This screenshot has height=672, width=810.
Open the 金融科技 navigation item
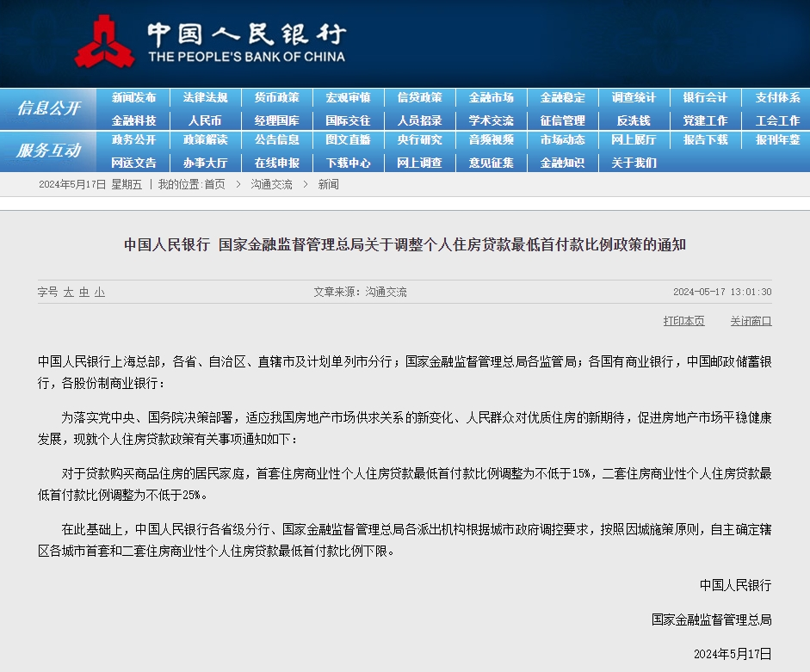point(133,120)
